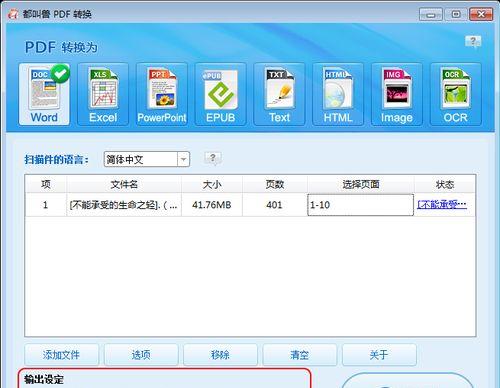
Task: Click the 大小 column header
Action: [212, 184]
